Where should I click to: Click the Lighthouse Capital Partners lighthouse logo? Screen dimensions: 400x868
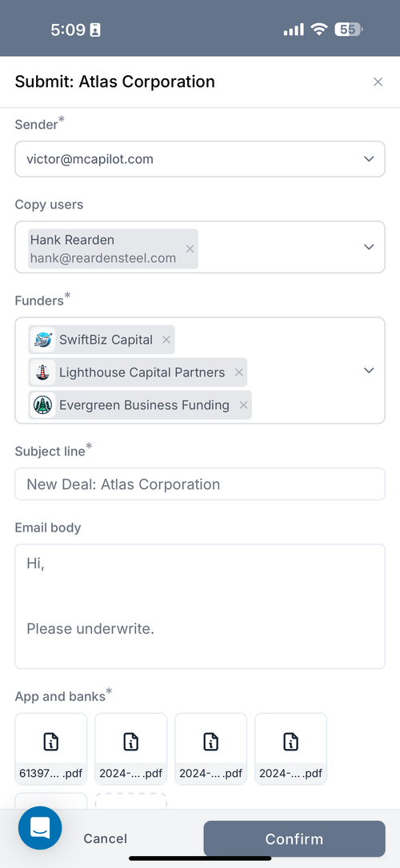42,372
